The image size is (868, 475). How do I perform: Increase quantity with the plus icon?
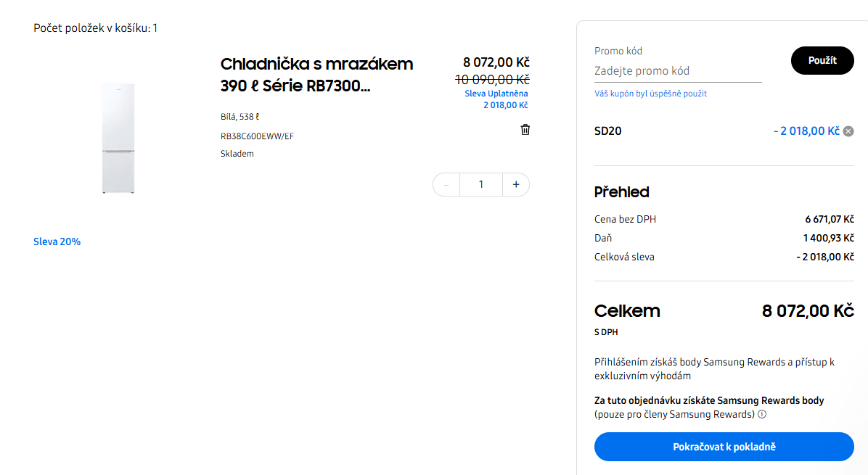point(516,184)
